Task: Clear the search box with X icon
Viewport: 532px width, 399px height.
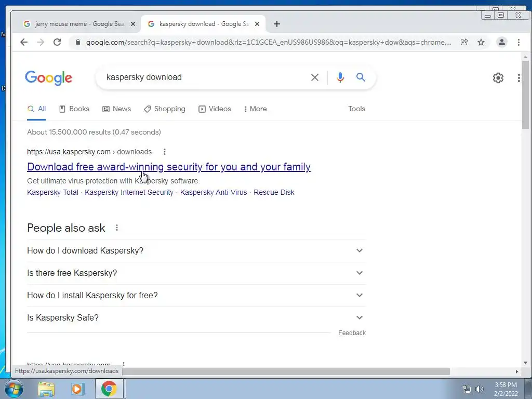Action: coord(314,77)
